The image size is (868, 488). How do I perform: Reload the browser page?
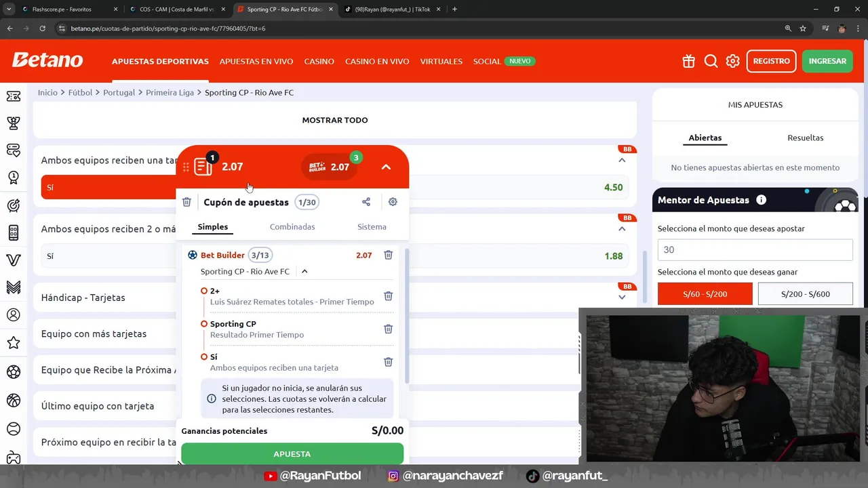point(42,28)
